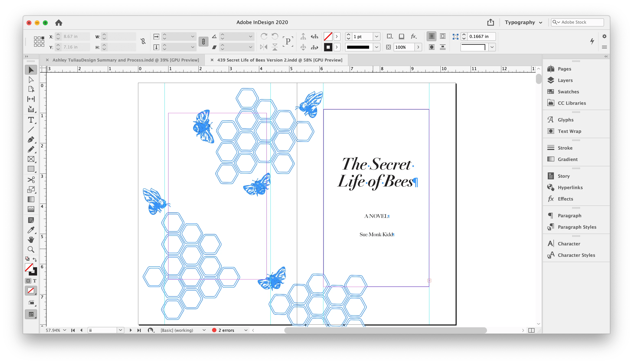Select the Scissors tool
Image resolution: width=633 pixels, height=364 pixels.
pyautogui.click(x=31, y=180)
